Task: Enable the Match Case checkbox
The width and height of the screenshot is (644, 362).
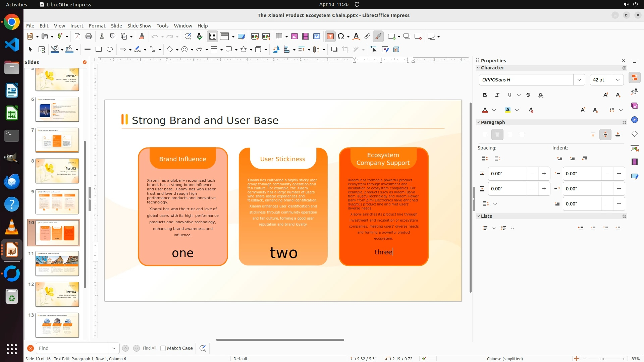Action: (163, 348)
